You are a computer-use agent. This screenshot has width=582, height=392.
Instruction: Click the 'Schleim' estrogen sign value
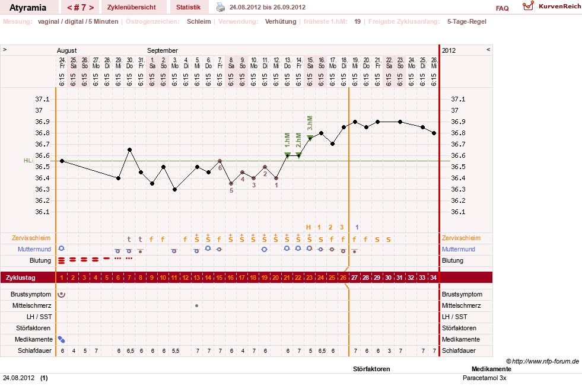tap(199, 21)
